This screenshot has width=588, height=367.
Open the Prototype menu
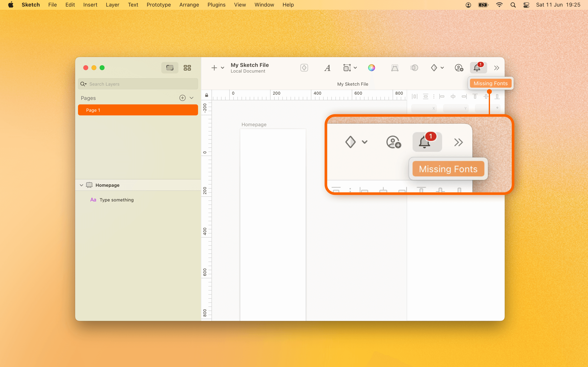(x=158, y=5)
